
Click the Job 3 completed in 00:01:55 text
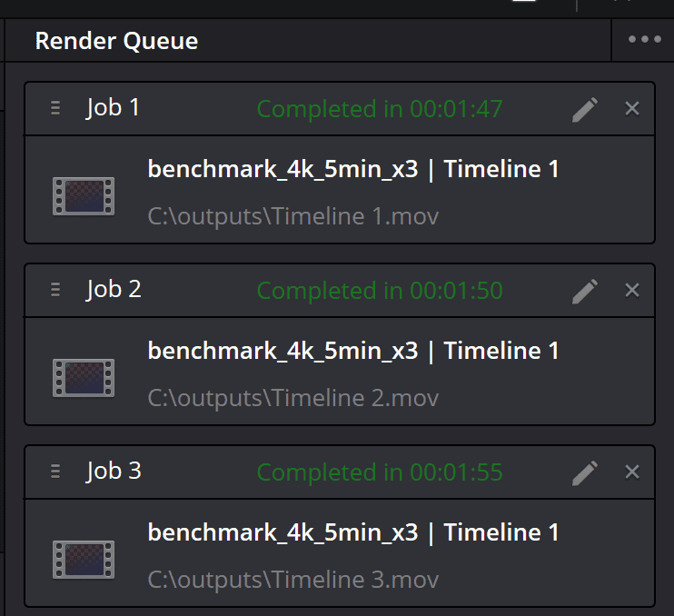pyautogui.click(x=380, y=472)
